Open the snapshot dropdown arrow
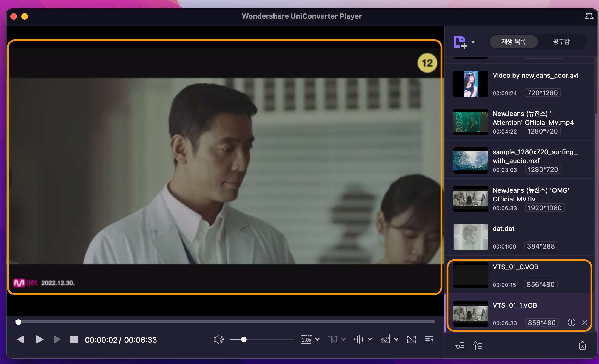This screenshot has width=599, height=364. [396, 340]
